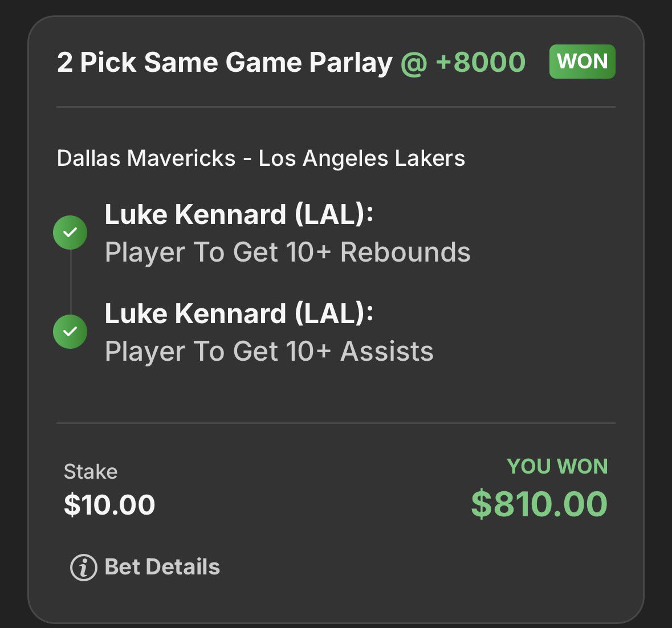Click the info icon beside Bet Details
Screen dimensions: 672x628
(84, 567)
